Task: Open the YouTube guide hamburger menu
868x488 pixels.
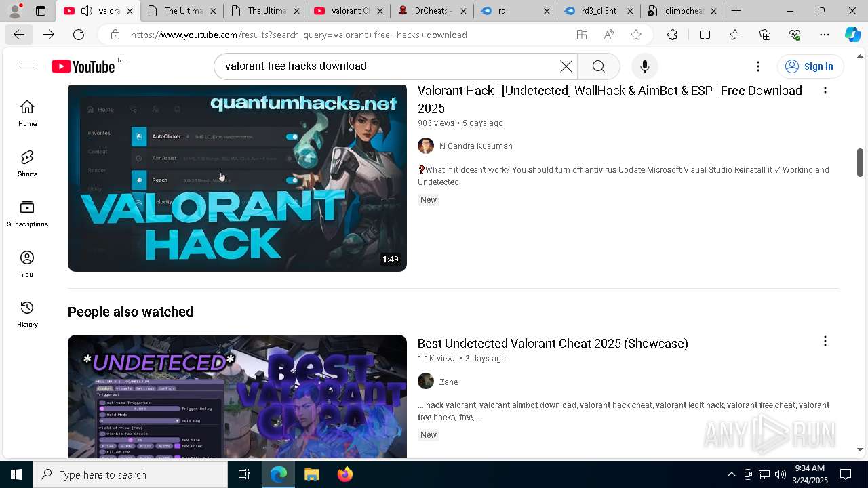Action: pos(27,66)
